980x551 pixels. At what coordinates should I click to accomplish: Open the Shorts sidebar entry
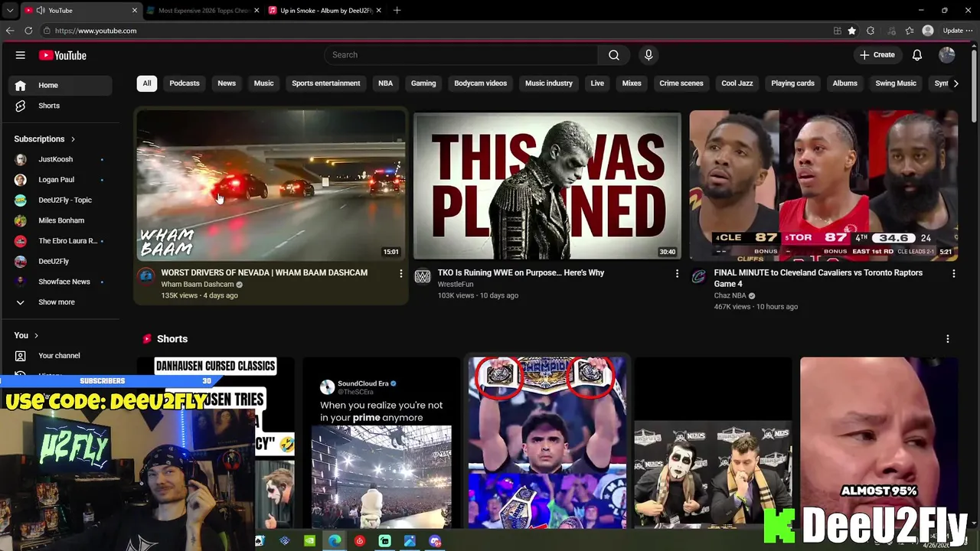(61, 106)
